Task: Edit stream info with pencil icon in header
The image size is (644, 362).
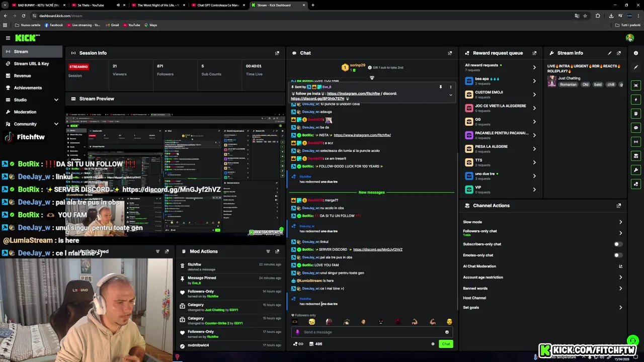Action: (610, 53)
